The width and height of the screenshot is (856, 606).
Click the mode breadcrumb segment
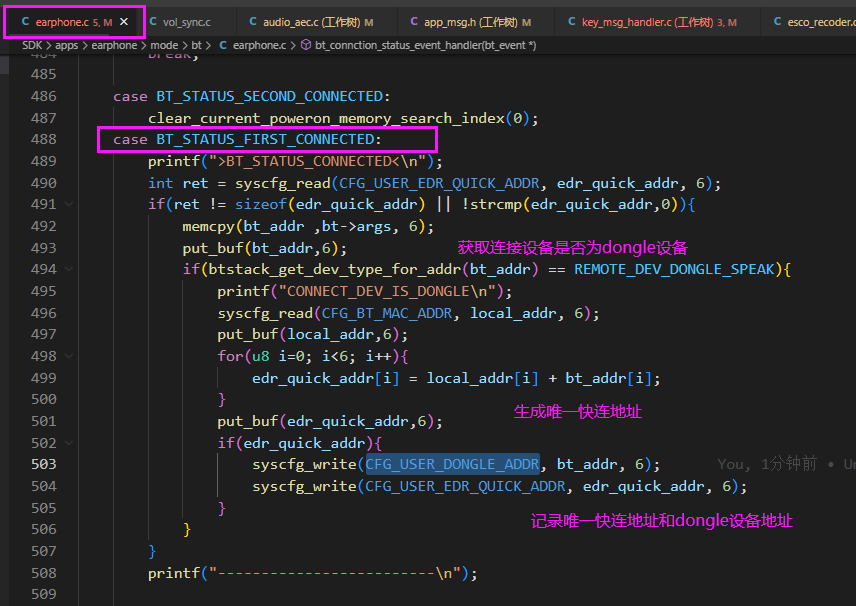[x=164, y=45]
